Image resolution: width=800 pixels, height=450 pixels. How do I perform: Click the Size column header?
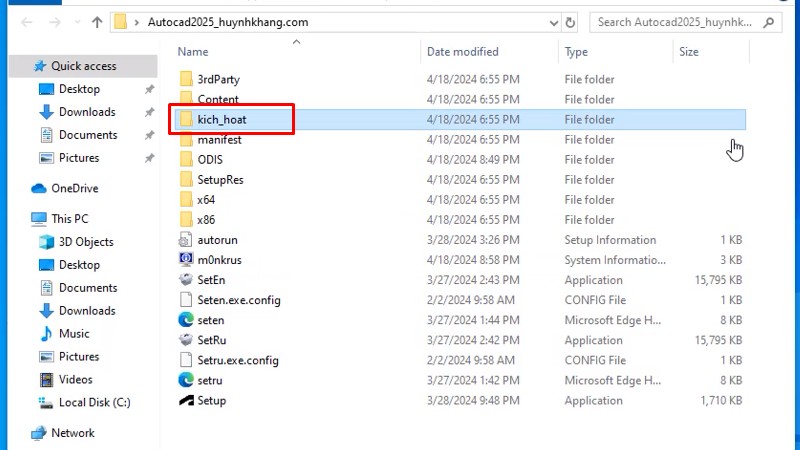689,51
